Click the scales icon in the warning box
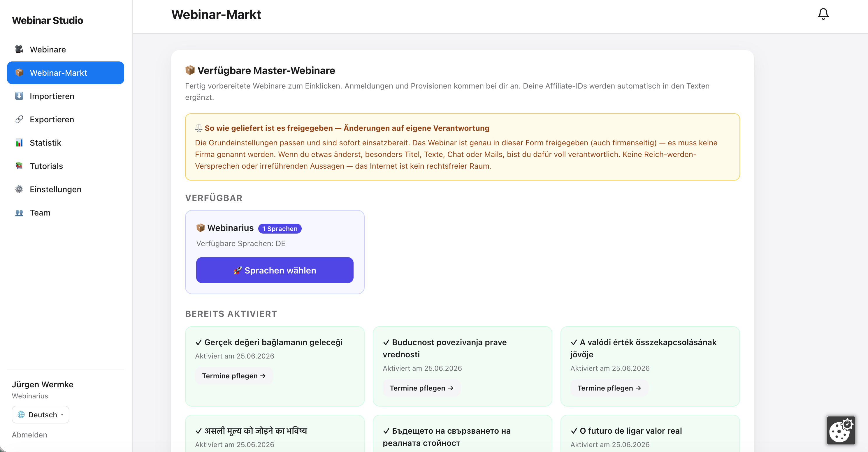Image resolution: width=868 pixels, height=452 pixels. [199, 128]
